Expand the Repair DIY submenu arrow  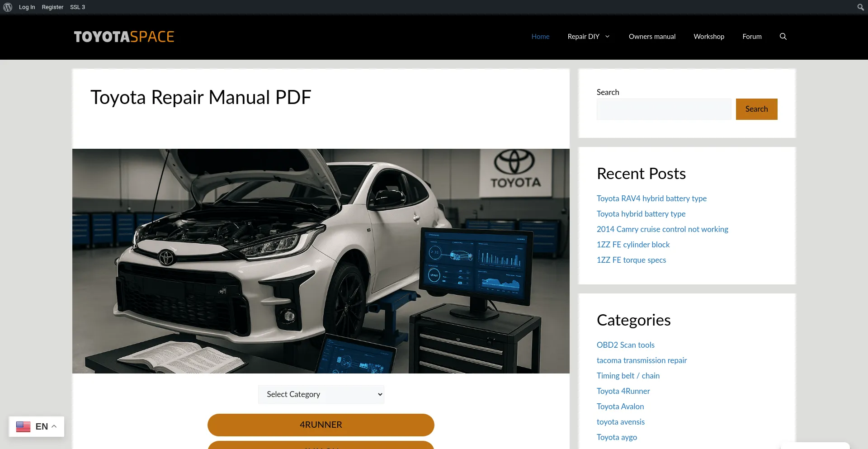tap(607, 37)
